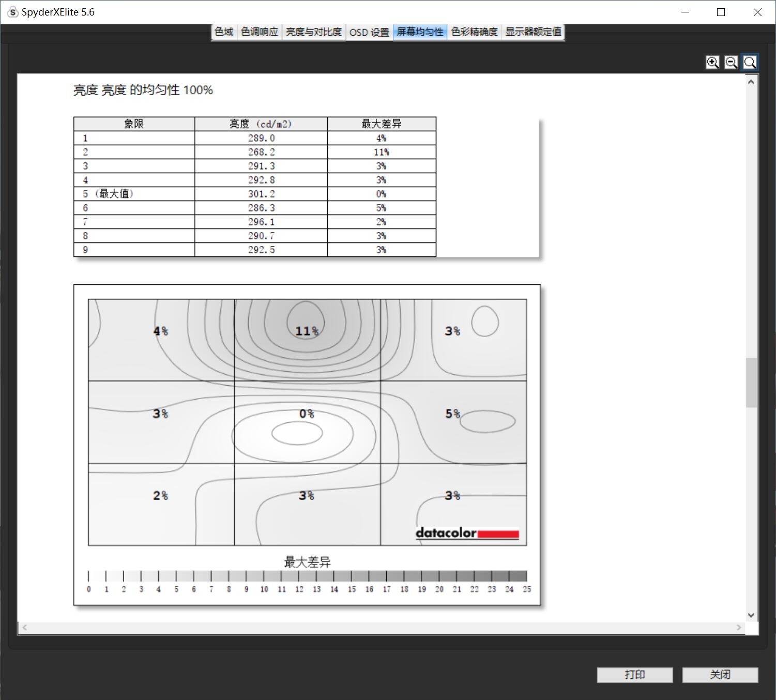776x700 pixels.
Task: Open the 色调响应 tab
Action: 260,32
